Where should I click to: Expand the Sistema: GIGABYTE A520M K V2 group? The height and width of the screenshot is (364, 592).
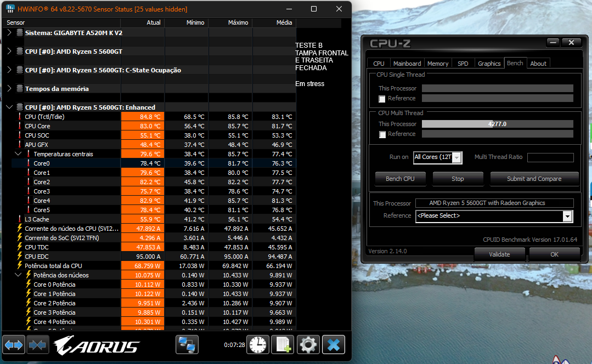coord(9,33)
